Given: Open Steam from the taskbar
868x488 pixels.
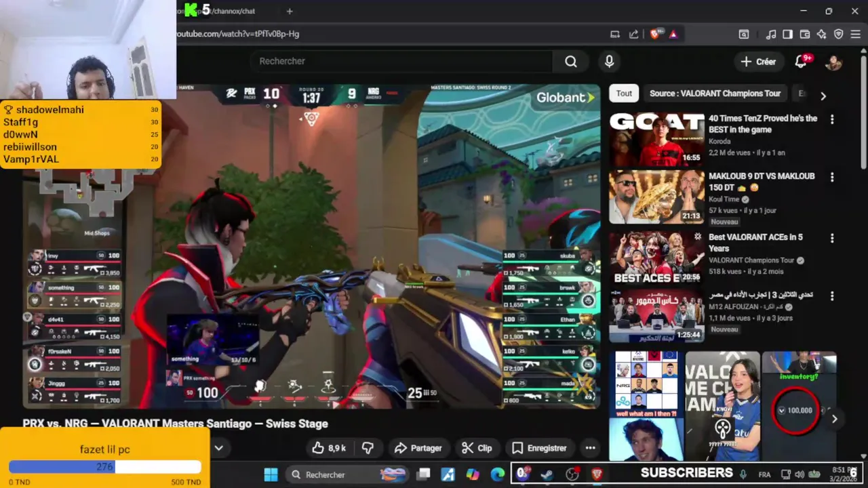Looking at the screenshot, I should click(x=547, y=474).
